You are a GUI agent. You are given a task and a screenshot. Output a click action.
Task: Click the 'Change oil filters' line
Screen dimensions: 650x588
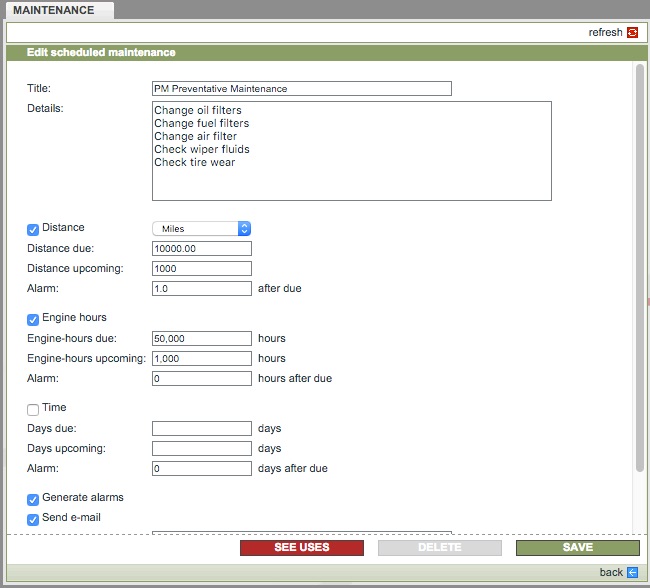(x=198, y=110)
